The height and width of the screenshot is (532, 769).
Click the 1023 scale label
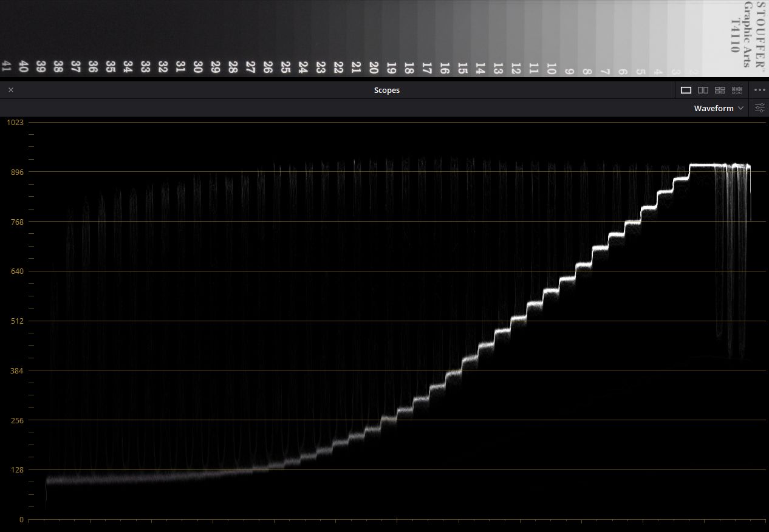pyautogui.click(x=15, y=122)
